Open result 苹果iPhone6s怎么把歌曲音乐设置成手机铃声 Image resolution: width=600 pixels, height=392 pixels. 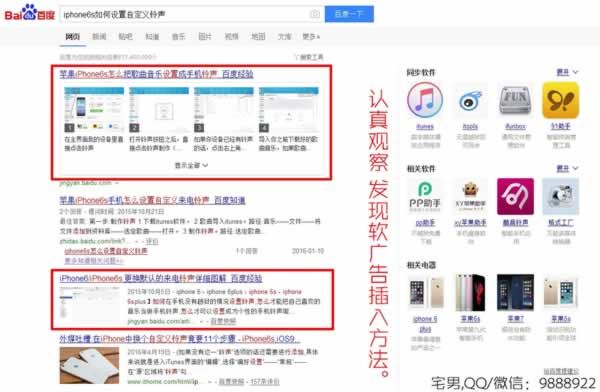pyautogui.click(x=156, y=74)
